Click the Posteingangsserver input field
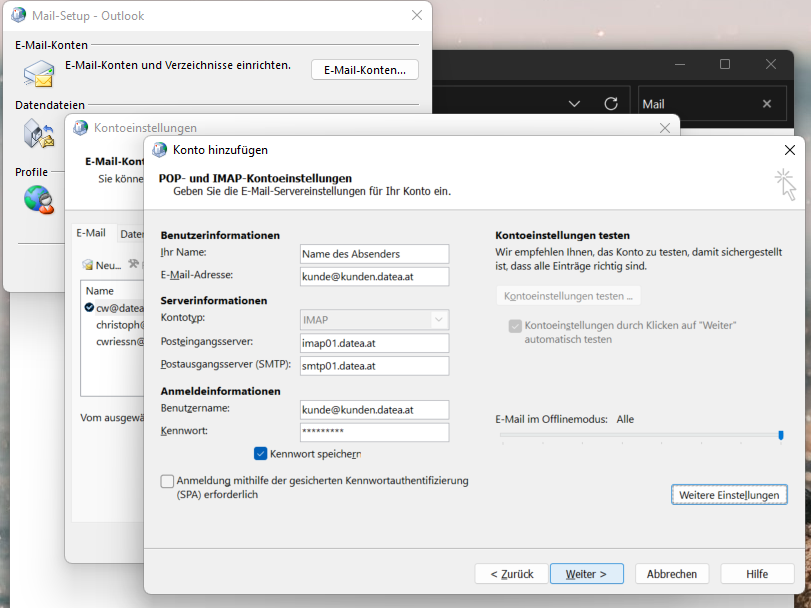 click(374, 343)
